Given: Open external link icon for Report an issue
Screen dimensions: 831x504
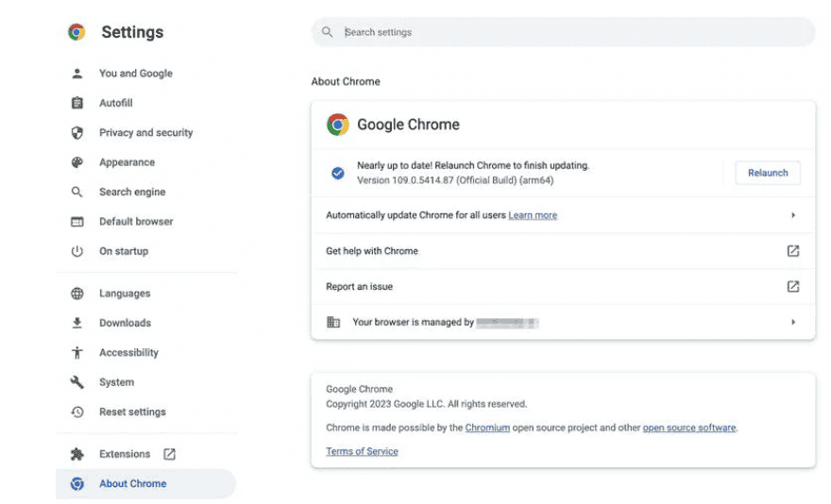Looking at the screenshot, I should click(793, 286).
